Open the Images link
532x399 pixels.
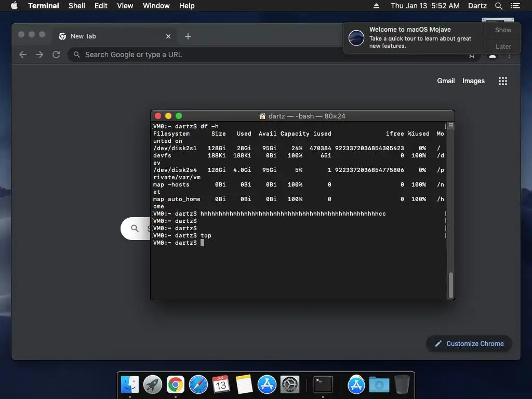[473, 81]
